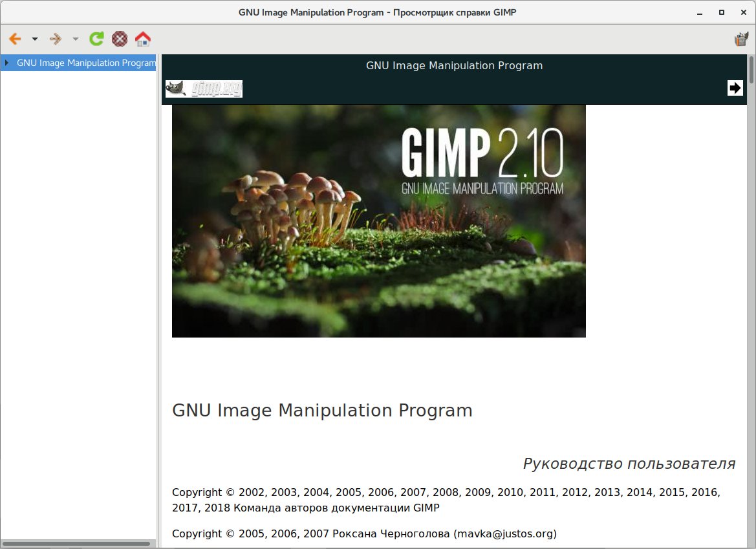Expand the GNU Image Manipulation Program tree node
The height and width of the screenshot is (549, 756).
point(6,63)
